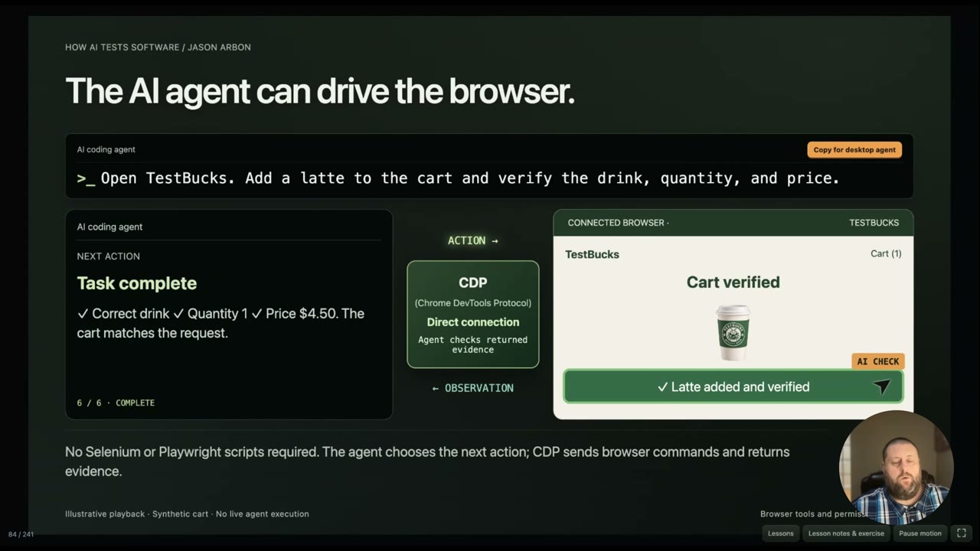Click the CDP Direct connection box
This screenshot has height=551, width=980.
[473, 315]
